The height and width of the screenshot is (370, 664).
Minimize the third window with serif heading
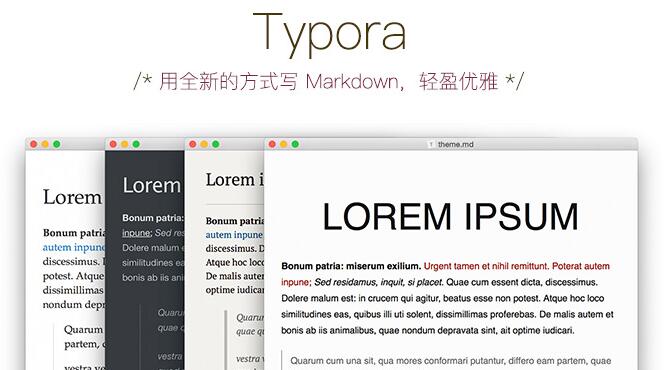coord(204,144)
